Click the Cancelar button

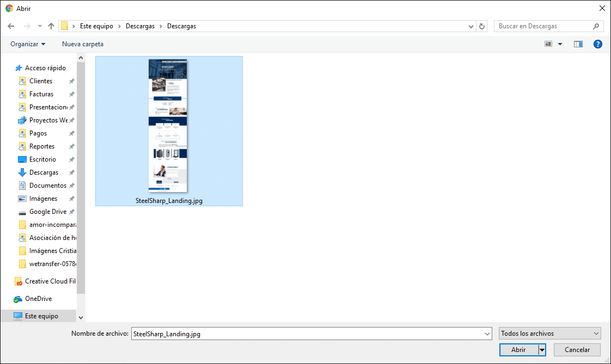577,350
